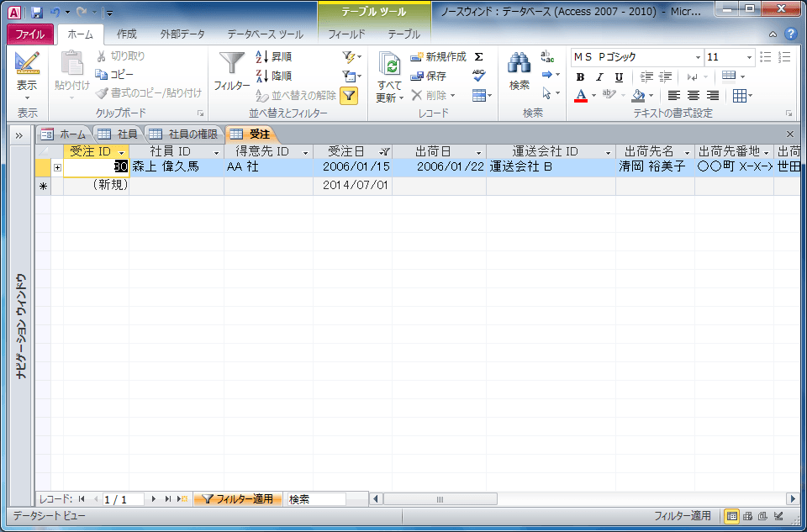Toggle the applied filter funnel button in ribbon
Viewport: 807px width, 532px height.
coord(349,95)
